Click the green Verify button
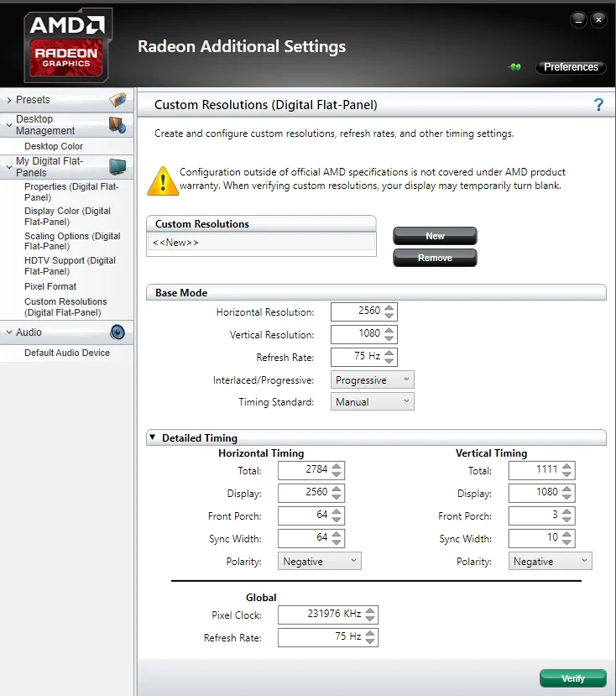Screen dimensions: 616x696 573,678
